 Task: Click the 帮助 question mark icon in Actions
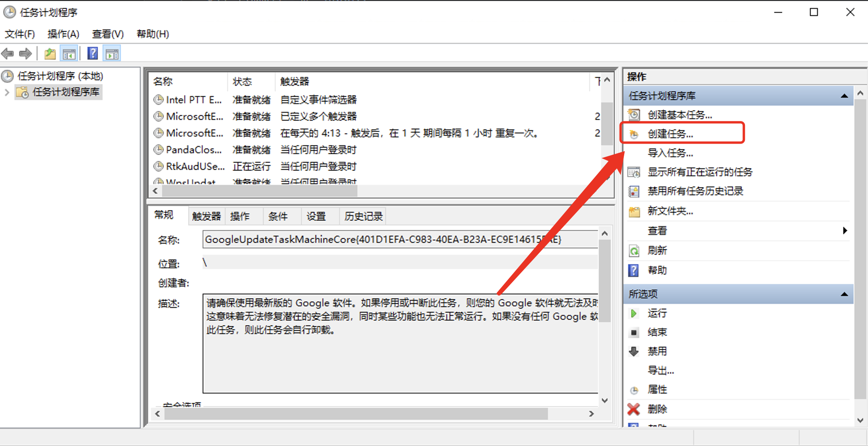(634, 271)
